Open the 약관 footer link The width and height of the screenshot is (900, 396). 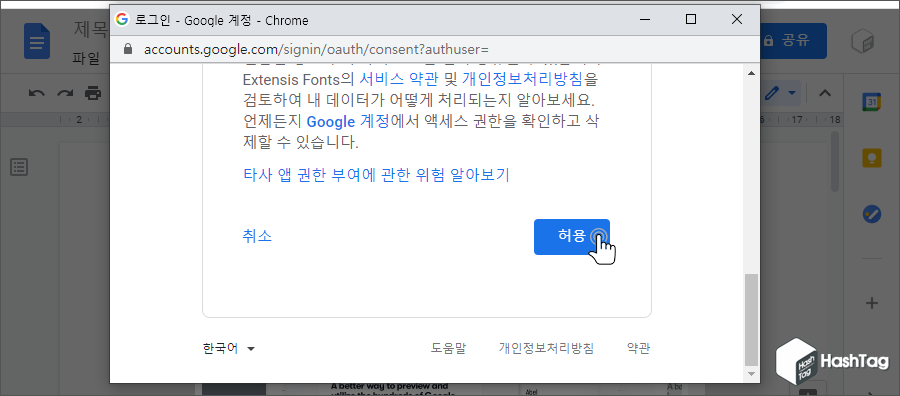(x=639, y=348)
